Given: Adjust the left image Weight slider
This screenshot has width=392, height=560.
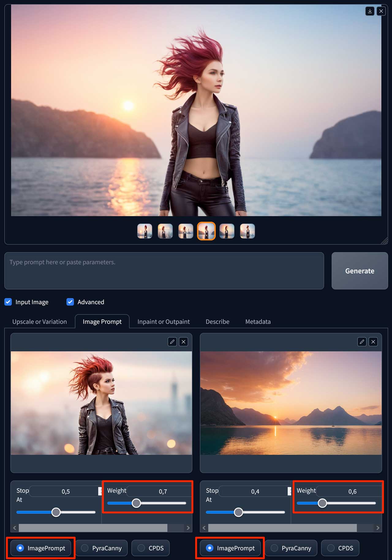Looking at the screenshot, I should click(136, 503).
